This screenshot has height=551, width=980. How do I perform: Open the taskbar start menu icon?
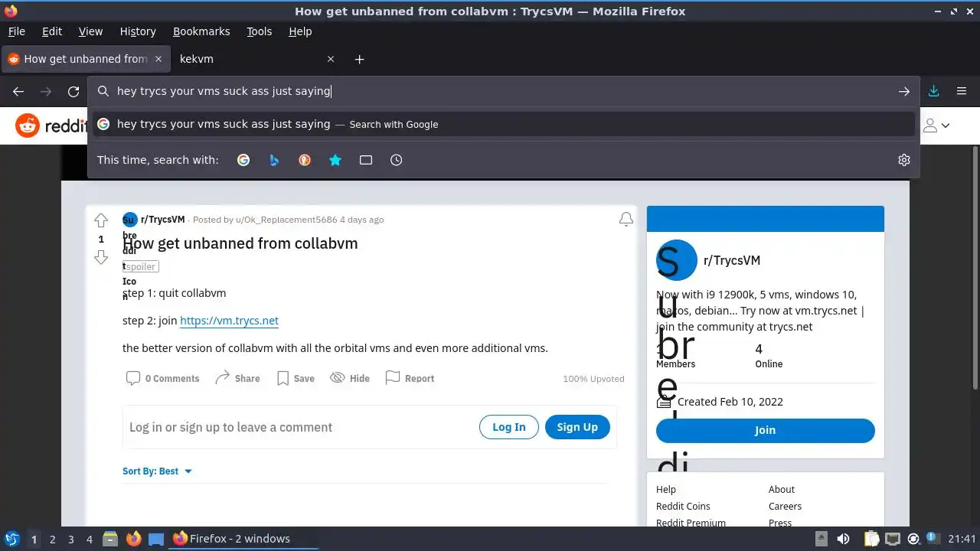[12, 539]
